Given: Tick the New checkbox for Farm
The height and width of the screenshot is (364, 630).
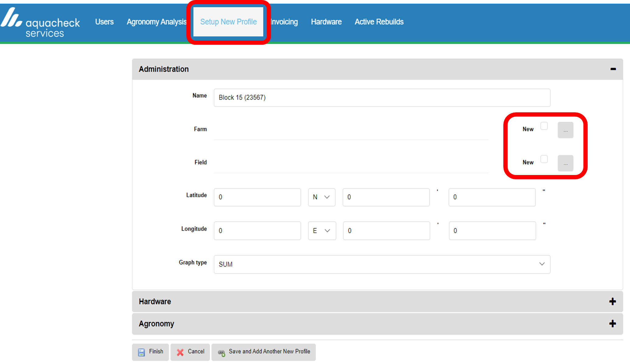Looking at the screenshot, I should point(544,126).
